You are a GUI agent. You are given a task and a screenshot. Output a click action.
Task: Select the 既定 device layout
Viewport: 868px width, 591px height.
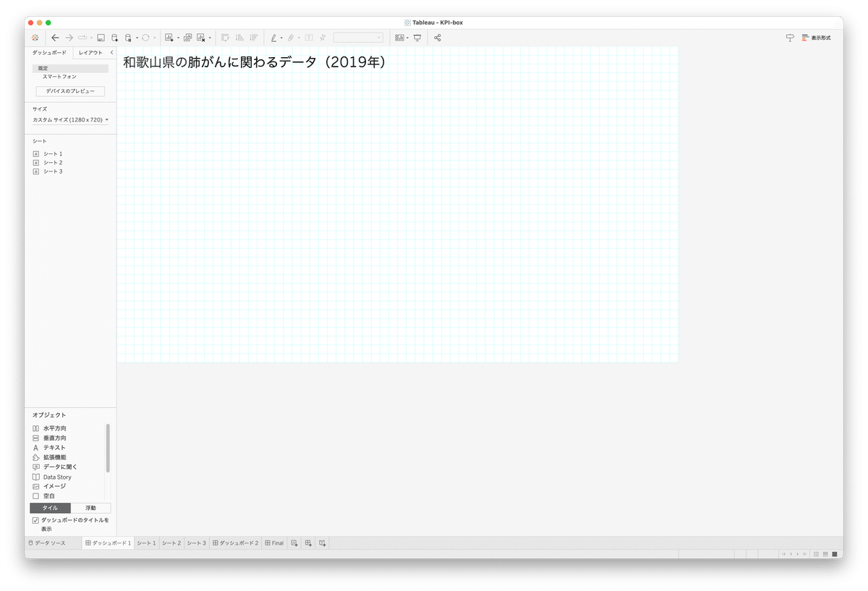coord(70,68)
